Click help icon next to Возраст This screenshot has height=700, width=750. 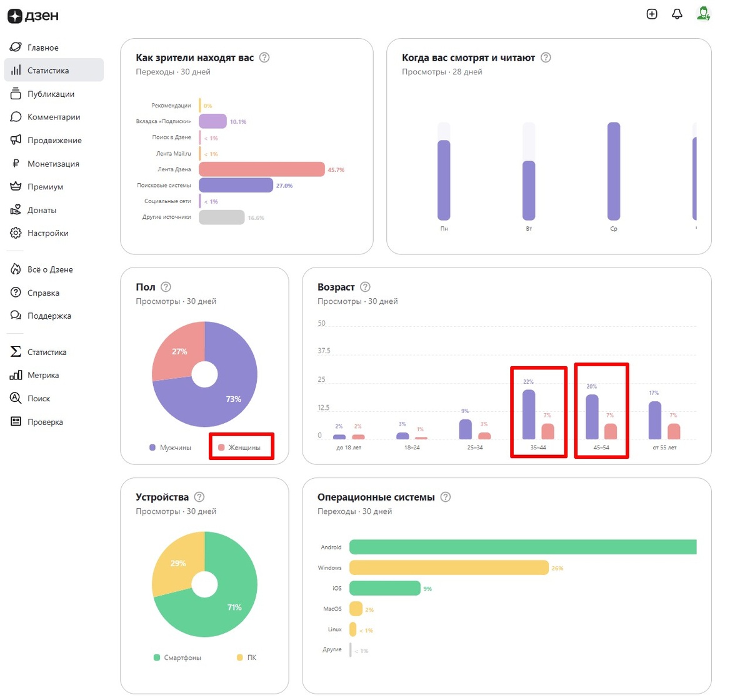[365, 287]
